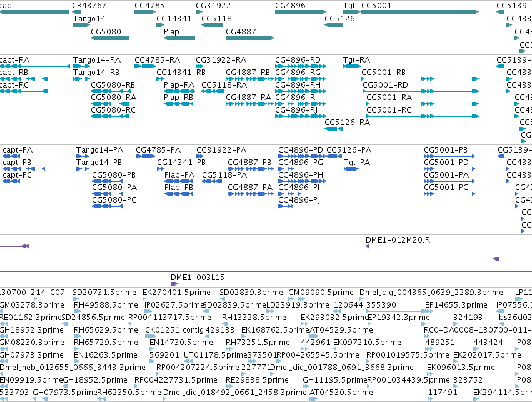Select the CG4896-PH protein label
The image size is (532, 402).
pyautogui.click(x=301, y=175)
